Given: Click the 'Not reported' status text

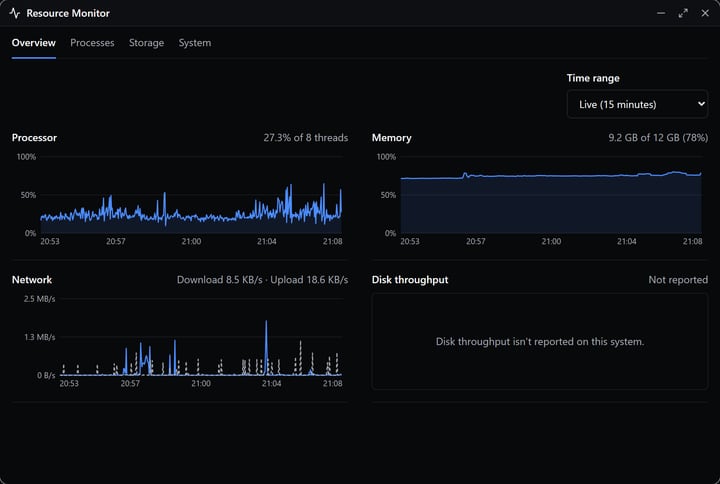Looking at the screenshot, I should [678, 280].
